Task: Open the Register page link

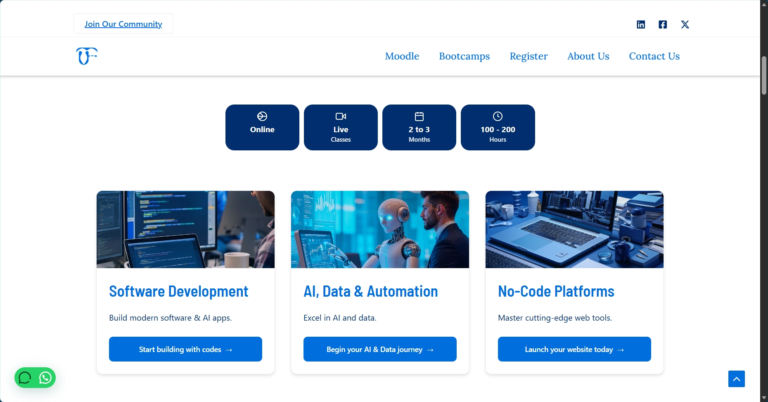Action: pyautogui.click(x=528, y=56)
